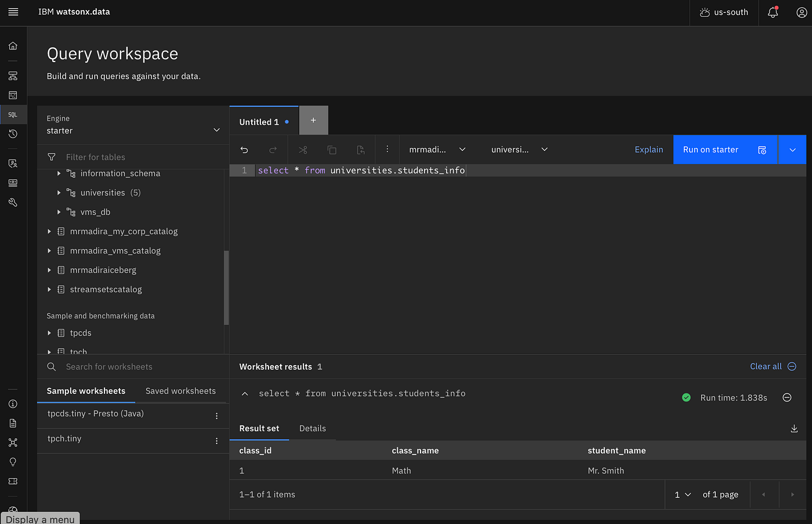The height and width of the screenshot is (524, 812).
Task: Download the result set
Action: click(794, 428)
